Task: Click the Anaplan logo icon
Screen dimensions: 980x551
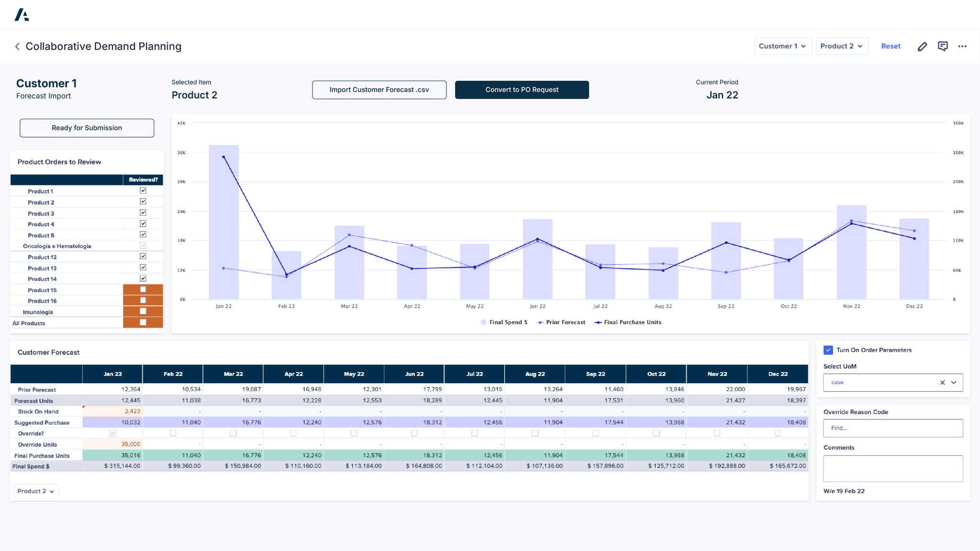Action: pyautogui.click(x=22, y=15)
